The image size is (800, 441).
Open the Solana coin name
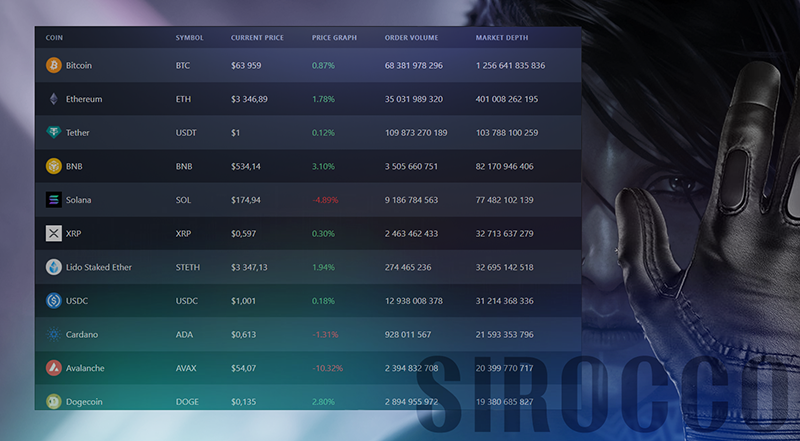pos(79,200)
